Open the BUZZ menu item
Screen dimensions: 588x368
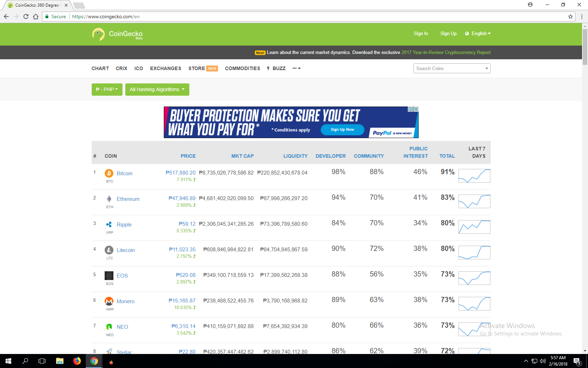(276, 68)
